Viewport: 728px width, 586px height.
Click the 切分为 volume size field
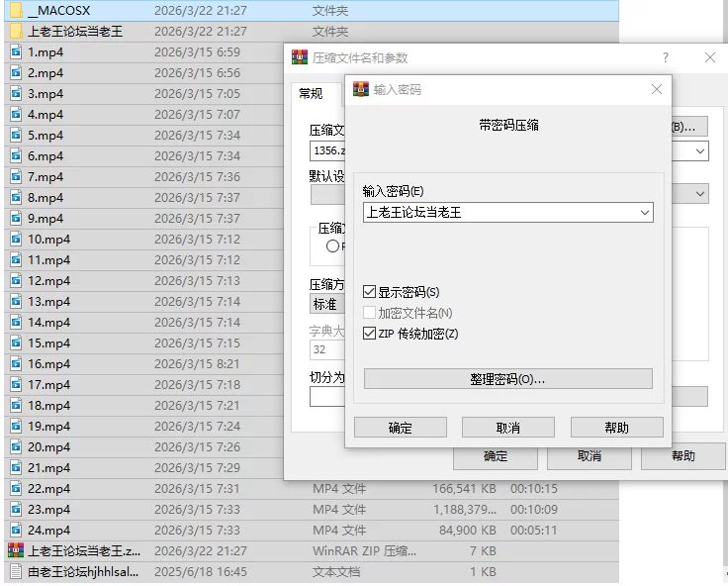tap(327, 396)
